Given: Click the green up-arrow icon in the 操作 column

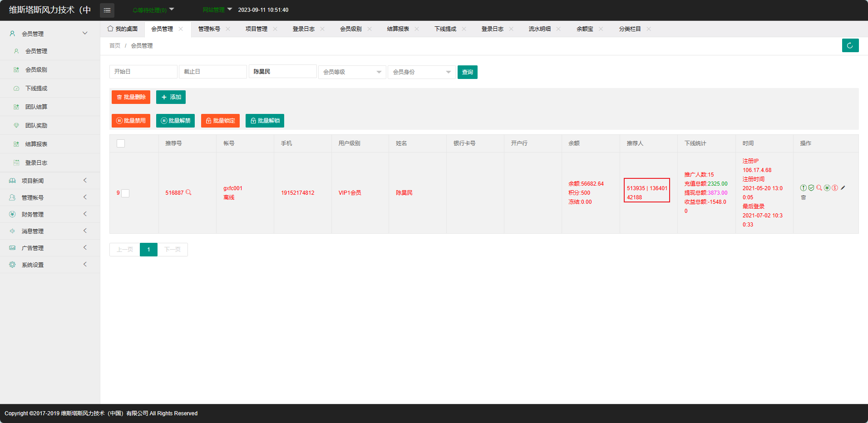Looking at the screenshot, I should 803,188.
